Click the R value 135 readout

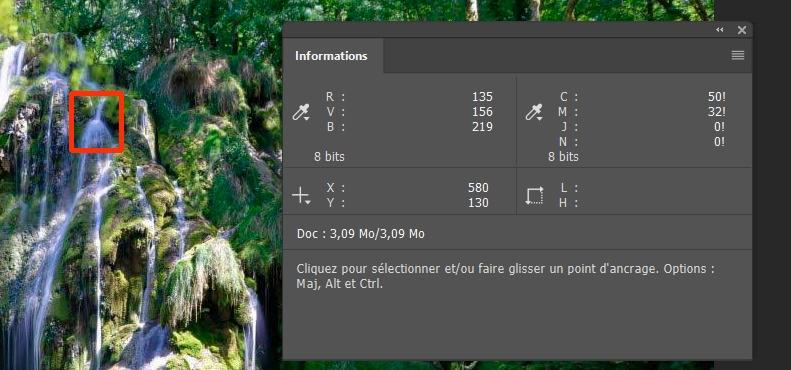coord(482,96)
